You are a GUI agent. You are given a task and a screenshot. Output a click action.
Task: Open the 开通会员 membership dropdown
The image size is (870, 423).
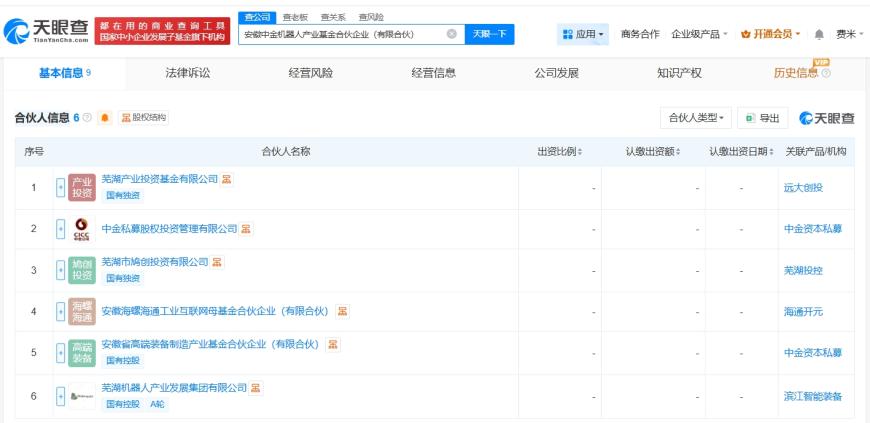click(771, 34)
